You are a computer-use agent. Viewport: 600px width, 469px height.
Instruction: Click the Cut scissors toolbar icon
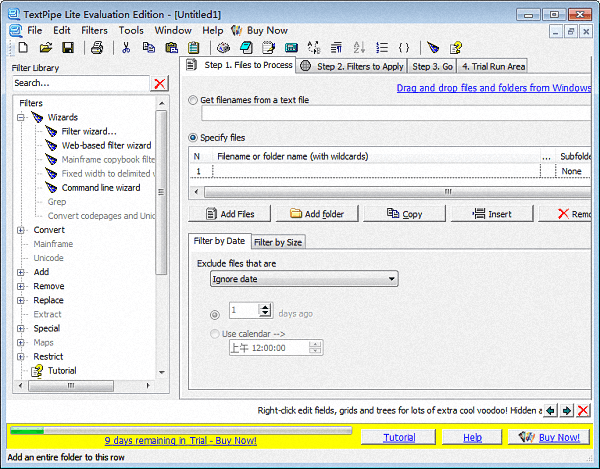[126, 47]
